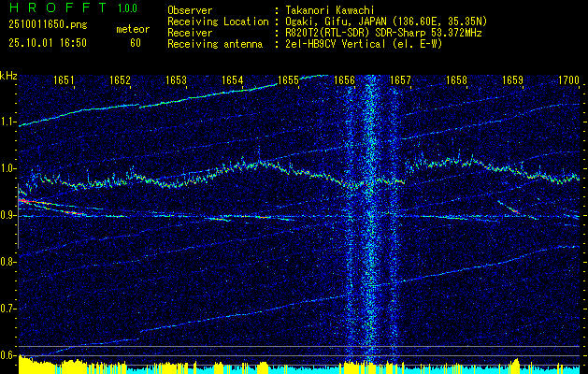Viewport: 588px width, 374px height.
Task: Pick the 1659 time marker
Action: pos(512,81)
